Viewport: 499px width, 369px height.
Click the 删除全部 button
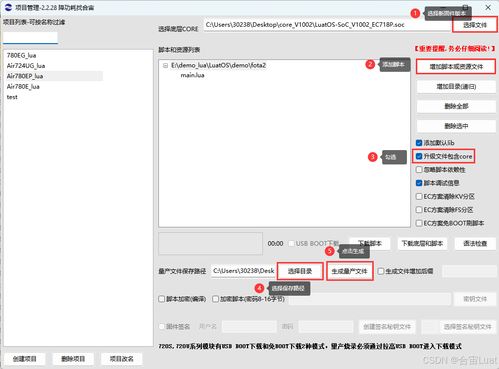coord(456,106)
